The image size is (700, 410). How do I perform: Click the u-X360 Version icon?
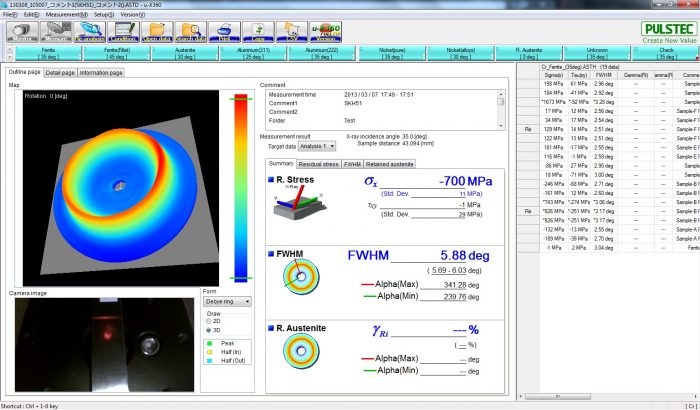(x=328, y=32)
